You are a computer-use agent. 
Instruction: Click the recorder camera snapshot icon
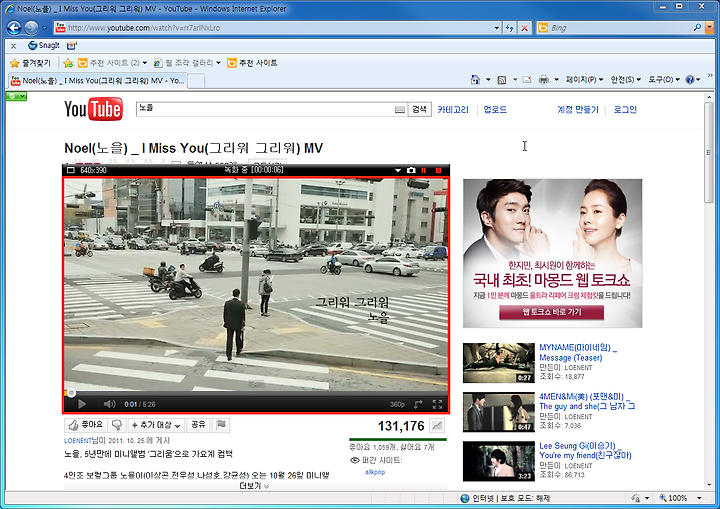click(x=411, y=170)
